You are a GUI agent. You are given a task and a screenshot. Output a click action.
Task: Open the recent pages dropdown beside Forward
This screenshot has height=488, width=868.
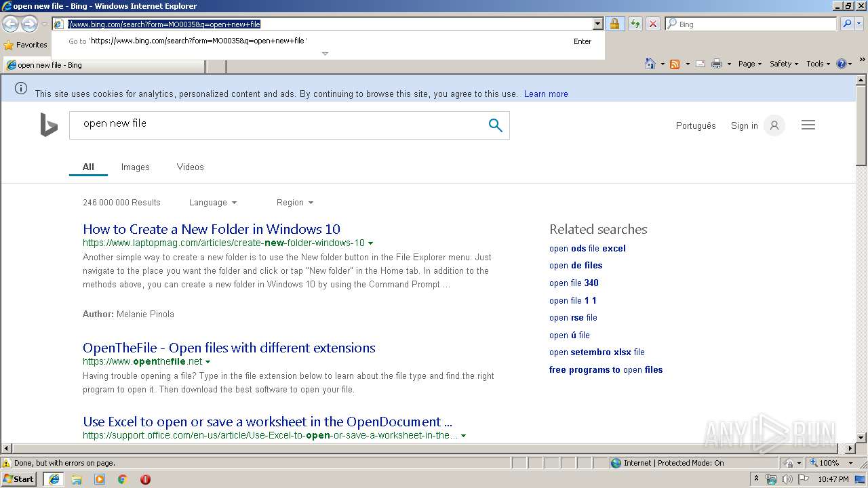(x=44, y=24)
